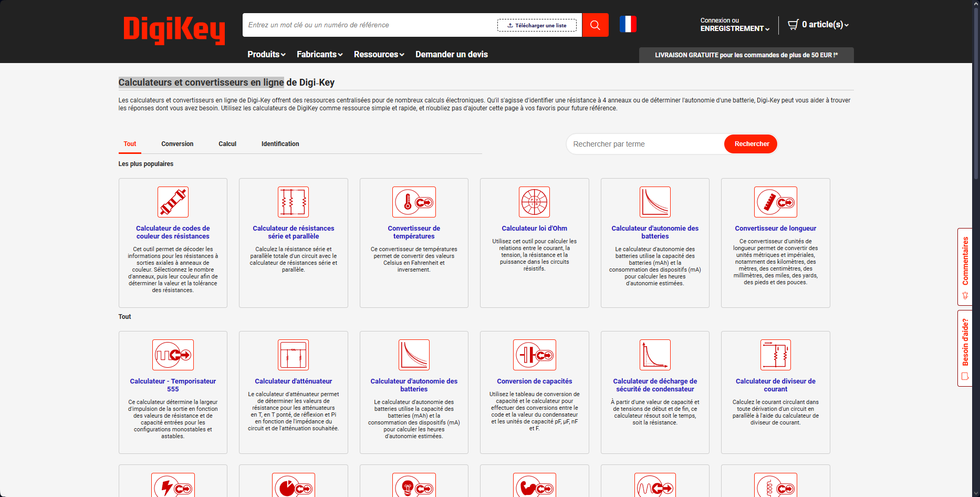Open the shopping cart icon
This screenshot has width=980, height=497.
click(793, 24)
